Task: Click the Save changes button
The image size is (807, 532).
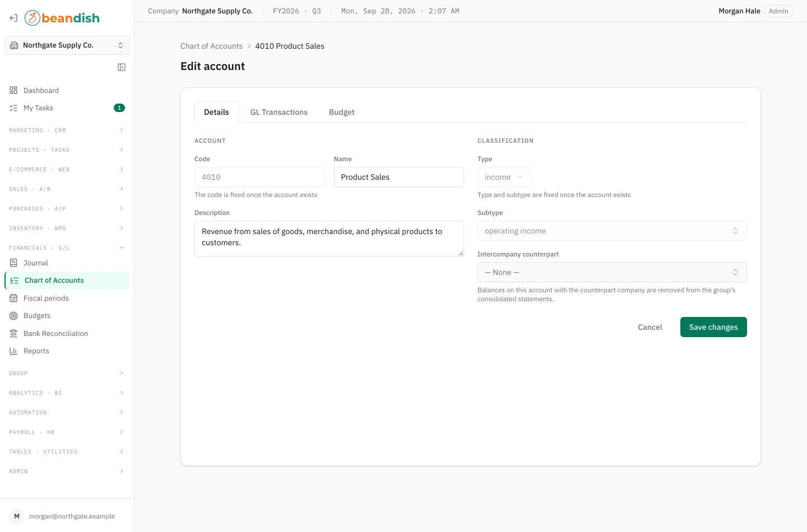Action: click(713, 327)
